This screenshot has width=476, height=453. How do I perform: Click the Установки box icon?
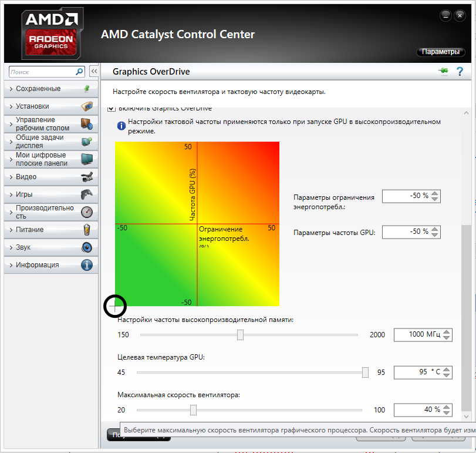(87, 106)
